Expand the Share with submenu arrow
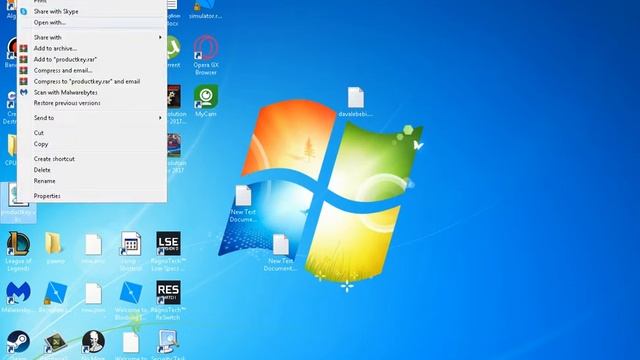This screenshot has height=360, width=640. point(160,37)
